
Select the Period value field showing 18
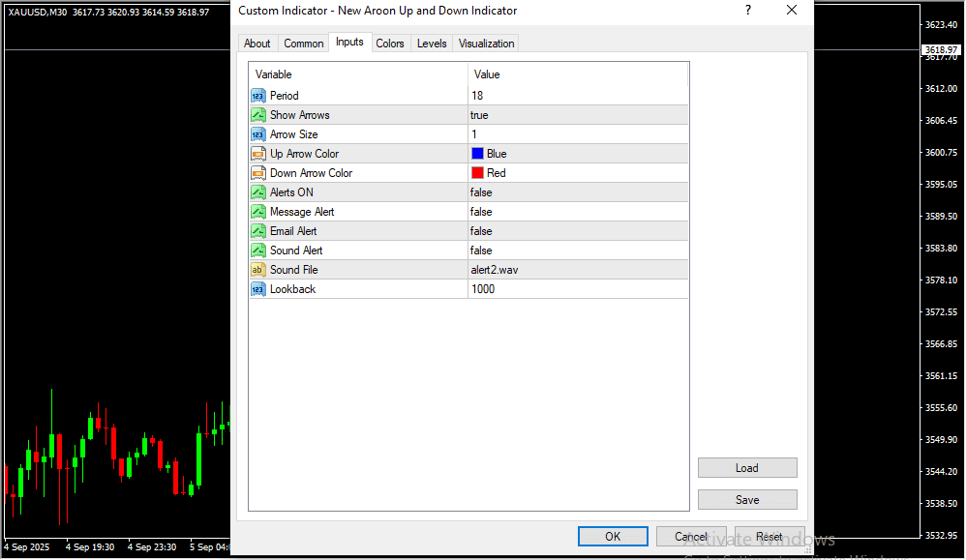point(577,96)
